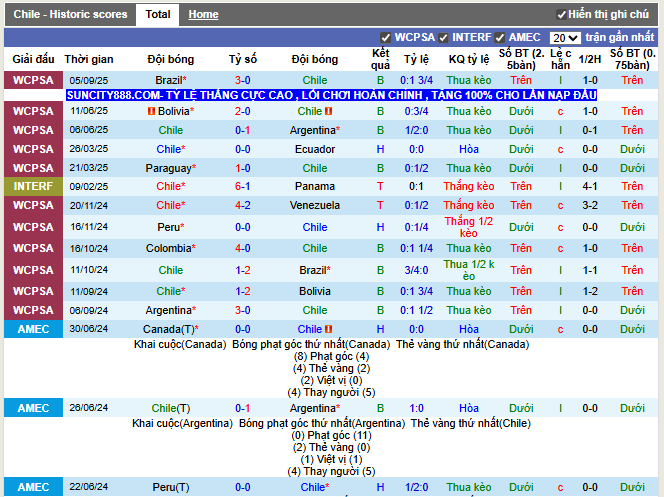Screen dimensions: 664x497
Task: Click Chile - Historic scores title
Action: point(70,14)
